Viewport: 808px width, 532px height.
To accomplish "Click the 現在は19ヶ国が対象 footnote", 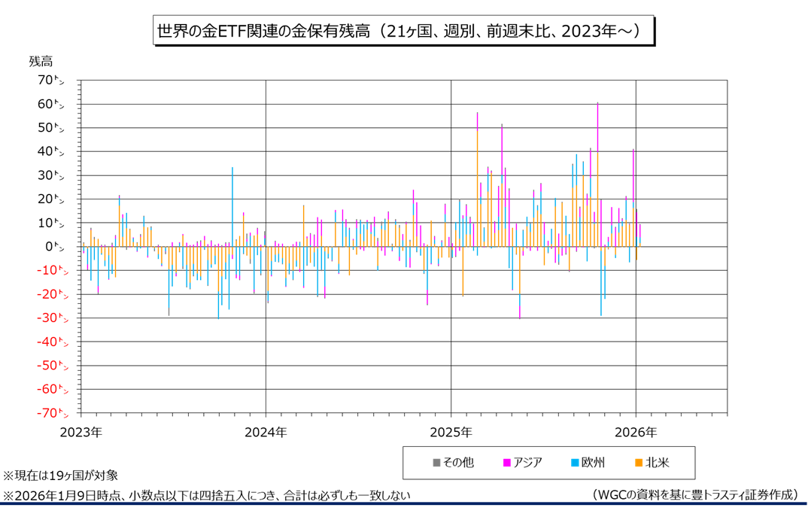I will point(61,476).
